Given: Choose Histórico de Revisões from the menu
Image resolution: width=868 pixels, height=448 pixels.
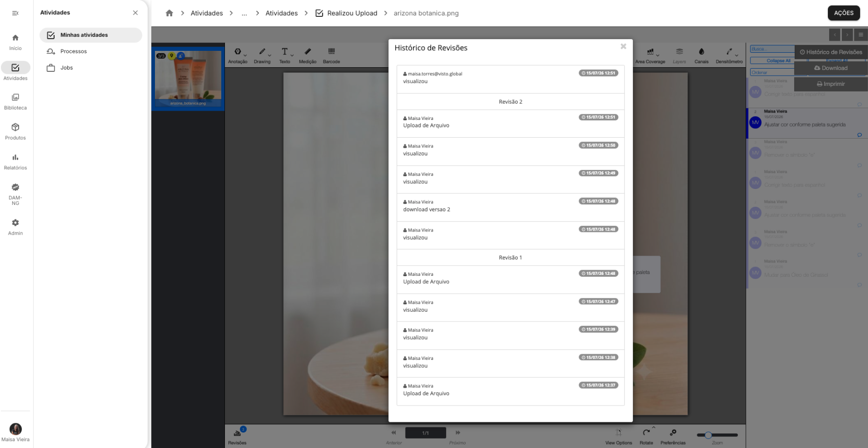Looking at the screenshot, I should click(831, 52).
